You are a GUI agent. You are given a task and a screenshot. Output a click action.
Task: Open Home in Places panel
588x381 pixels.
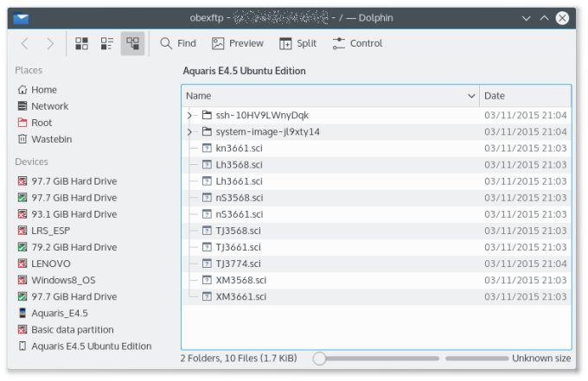click(x=43, y=90)
